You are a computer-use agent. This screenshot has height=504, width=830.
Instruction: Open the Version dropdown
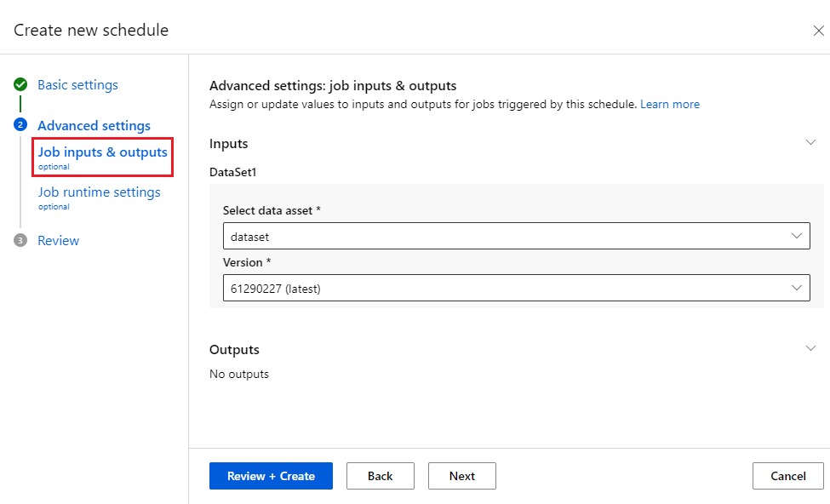point(516,289)
